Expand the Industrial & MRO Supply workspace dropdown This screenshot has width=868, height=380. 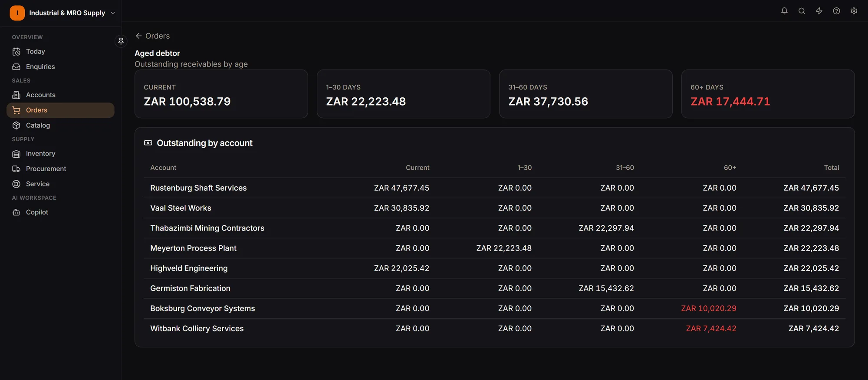tap(63, 13)
